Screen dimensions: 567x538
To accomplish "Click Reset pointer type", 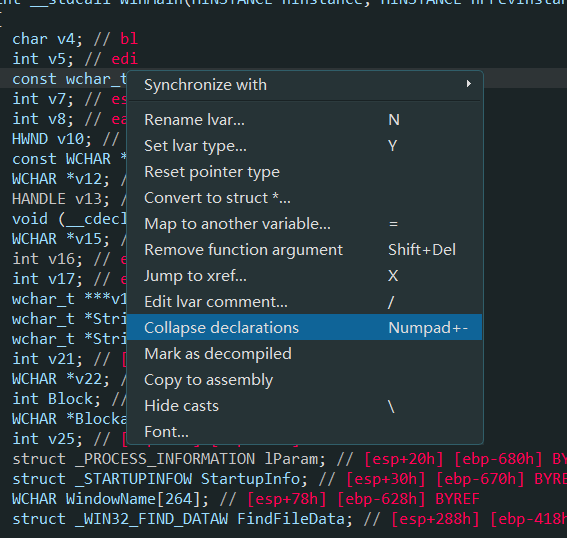I will (x=305, y=172).
